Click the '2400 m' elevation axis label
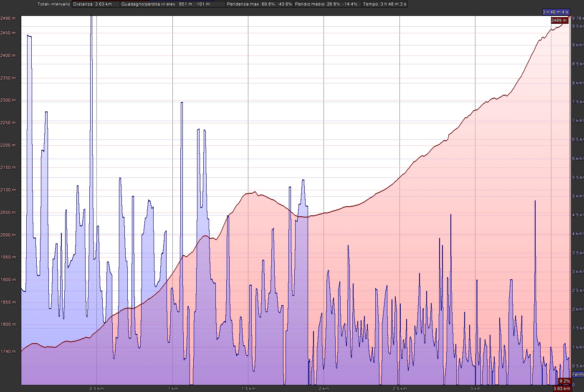Screen dimensions: 584x392 (x=8, y=56)
